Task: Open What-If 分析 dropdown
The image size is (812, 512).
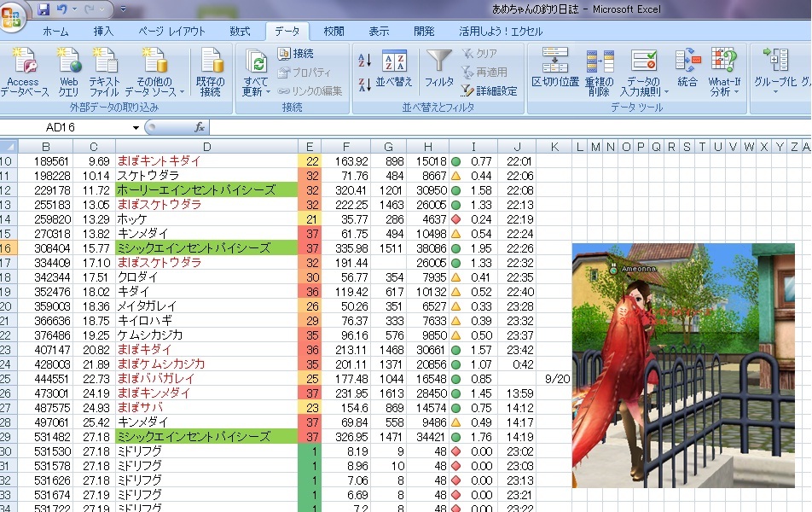Action: [x=724, y=72]
